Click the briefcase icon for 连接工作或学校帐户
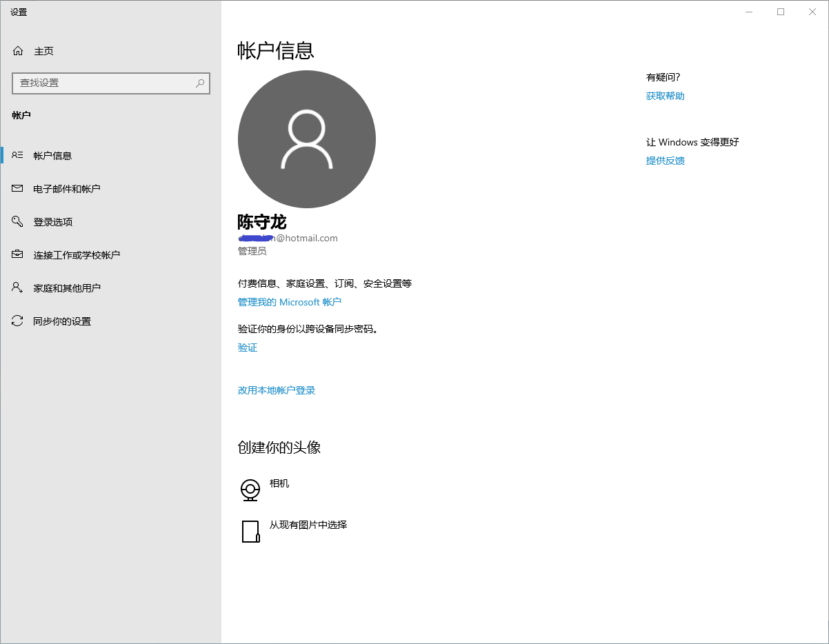This screenshot has height=644, width=829. (x=17, y=254)
